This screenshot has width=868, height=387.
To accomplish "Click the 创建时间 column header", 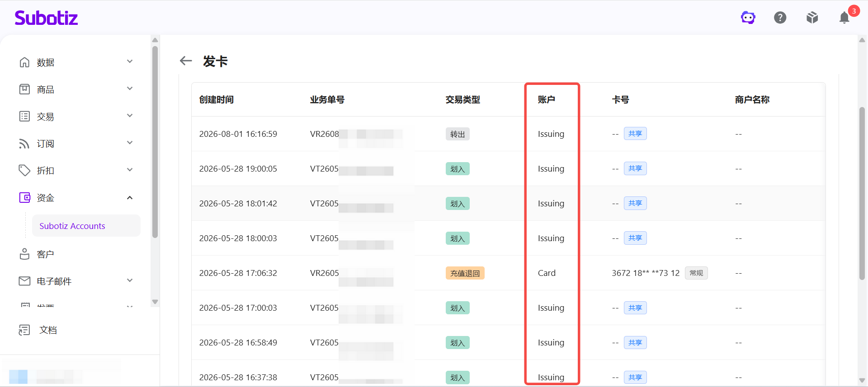I will click(x=217, y=99).
